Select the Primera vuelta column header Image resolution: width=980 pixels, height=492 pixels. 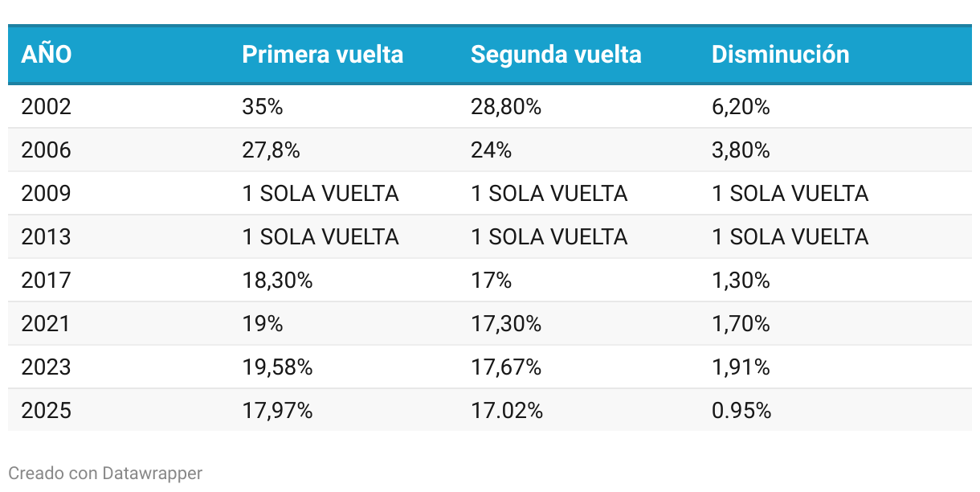[x=322, y=55]
